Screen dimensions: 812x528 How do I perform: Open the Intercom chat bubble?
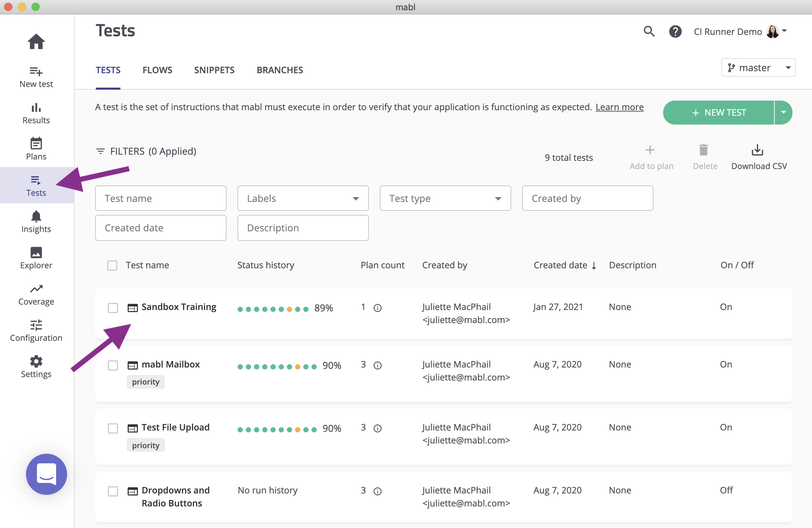point(46,474)
